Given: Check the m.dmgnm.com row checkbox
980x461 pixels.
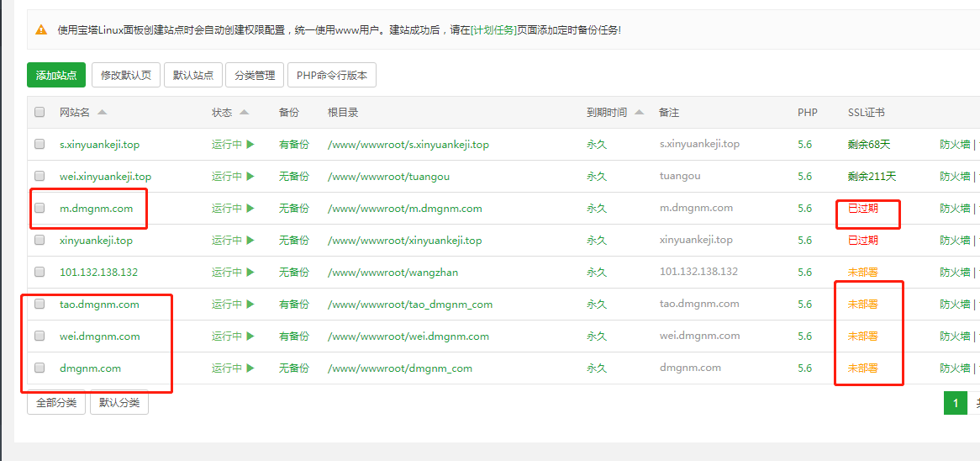Looking at the screenshot, I should [40, 208].
